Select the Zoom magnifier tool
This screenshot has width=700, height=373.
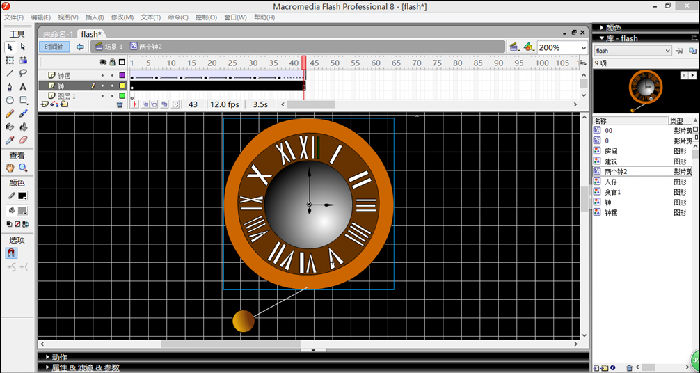(x=23, y=168)
